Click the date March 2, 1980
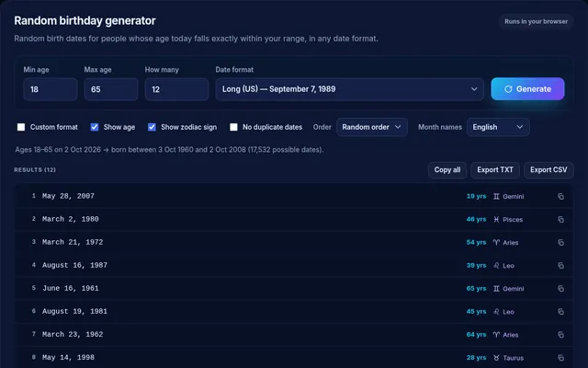The image size is (588, 368). 71,219
